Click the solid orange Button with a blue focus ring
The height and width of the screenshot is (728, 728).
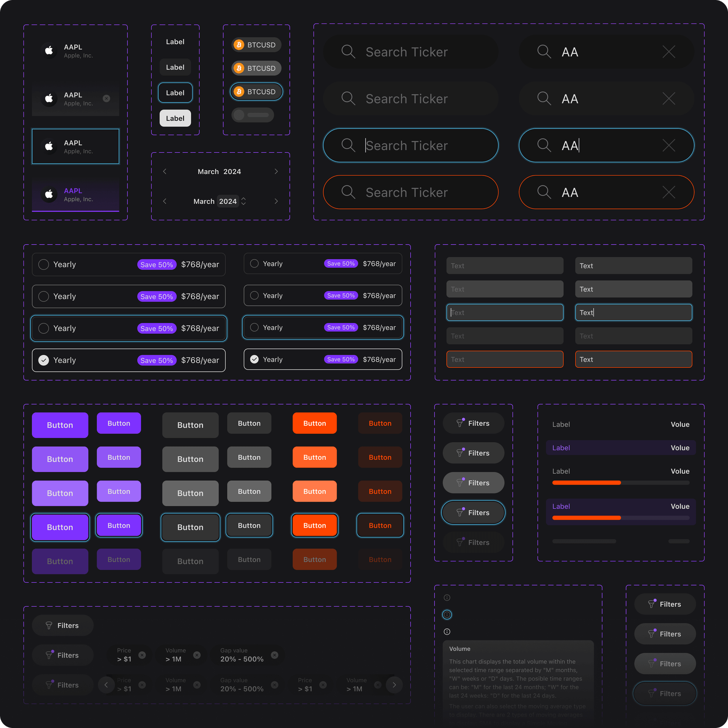coord(315,526)
